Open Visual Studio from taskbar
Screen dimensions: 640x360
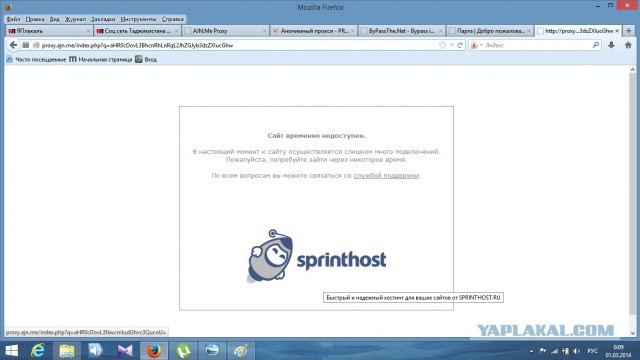click(x=125, y=351)
